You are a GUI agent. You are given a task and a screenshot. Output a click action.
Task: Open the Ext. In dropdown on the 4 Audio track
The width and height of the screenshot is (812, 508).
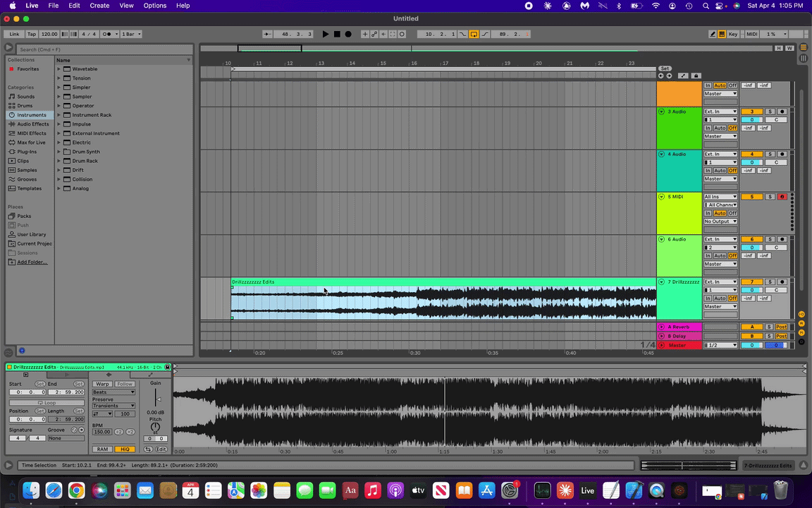coord(720,155)
